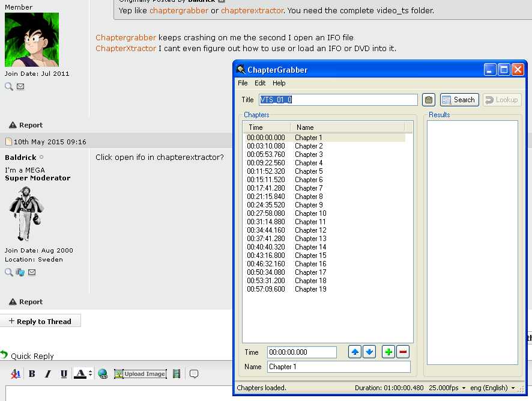Select Chapter 10 row
The width and height of the screenshot is (532, 401).
(x=325, y=213)
